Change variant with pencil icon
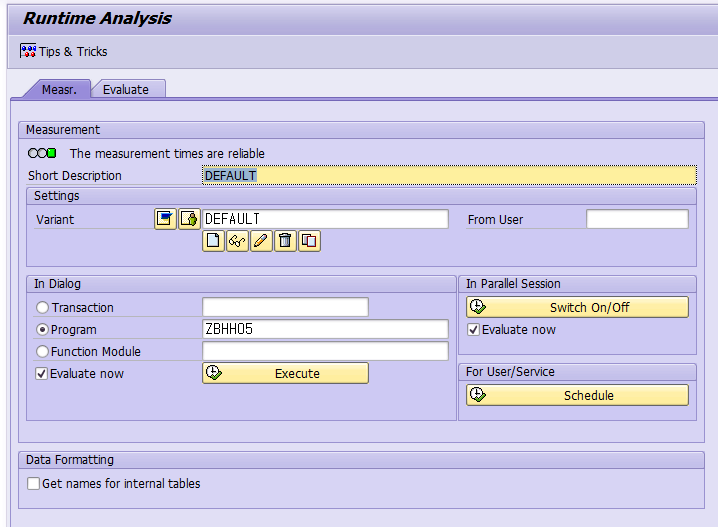This screenshot has width=718, height=527. click(261, 241)
